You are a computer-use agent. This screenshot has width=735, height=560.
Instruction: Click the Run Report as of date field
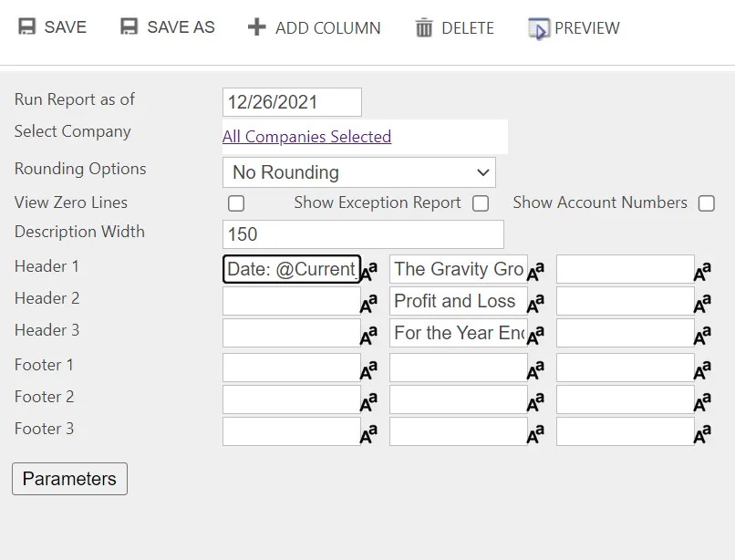[x=292, y=102]
